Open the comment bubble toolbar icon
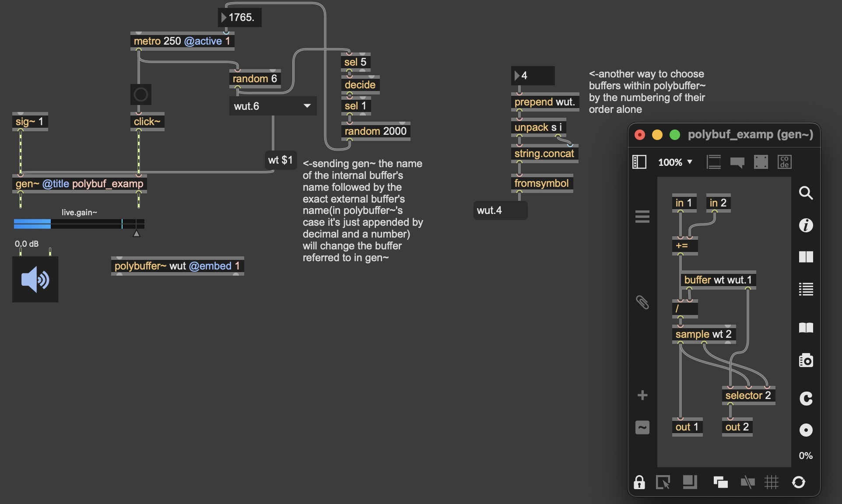The width and height of the screenshot is (842, 504). click(737, 162)
